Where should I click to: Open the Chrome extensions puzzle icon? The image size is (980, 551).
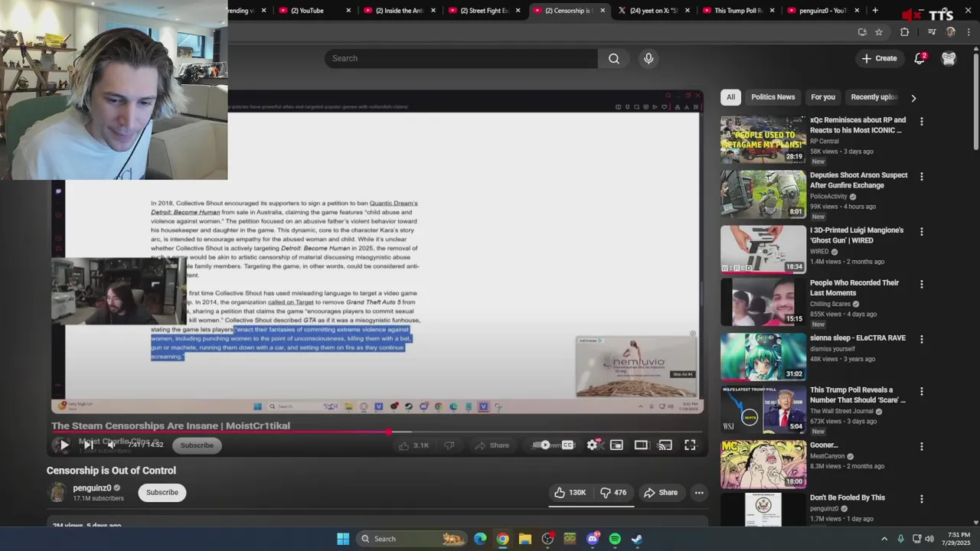pos(904,32)
